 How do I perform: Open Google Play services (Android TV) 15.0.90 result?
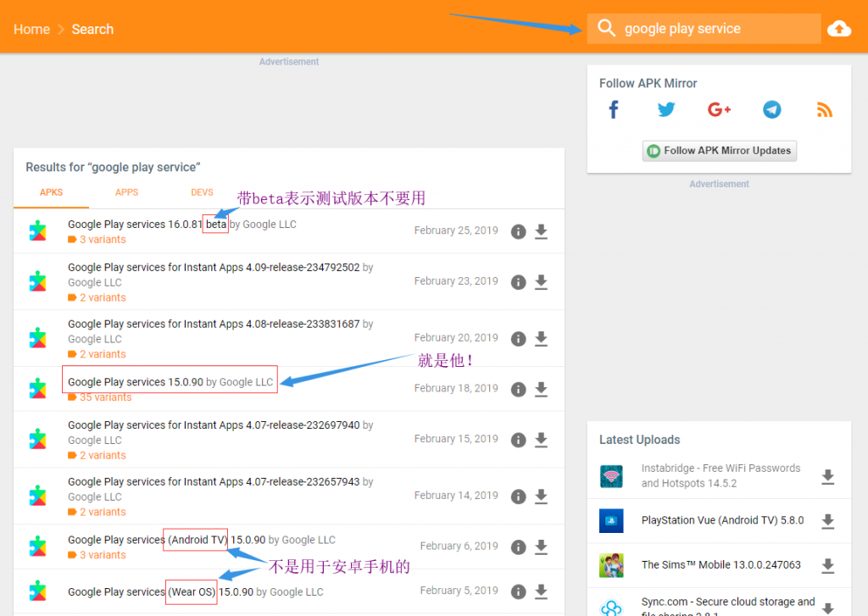pyautogui.click(x=202, y=540)
